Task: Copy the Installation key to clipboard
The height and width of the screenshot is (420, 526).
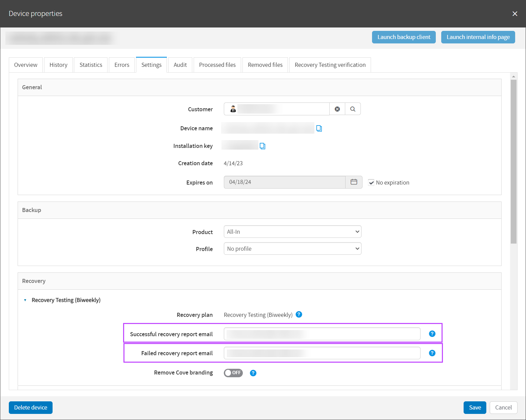Action: click(x=262, y=146)
